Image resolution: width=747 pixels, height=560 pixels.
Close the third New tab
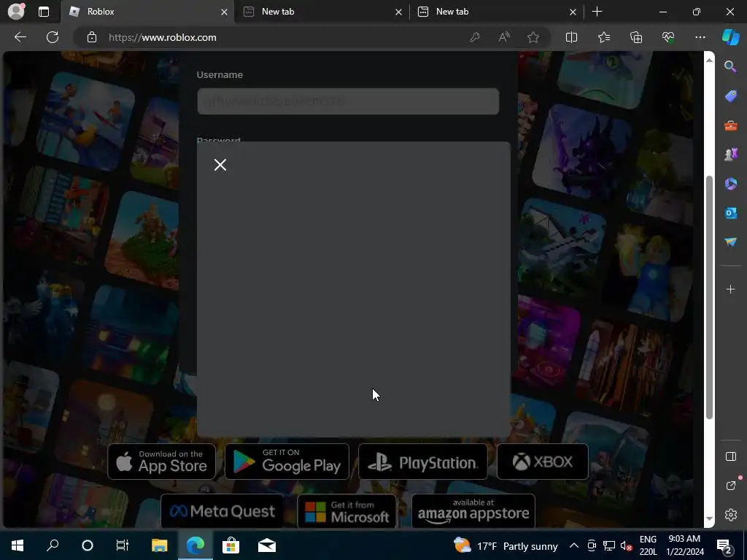573,12
